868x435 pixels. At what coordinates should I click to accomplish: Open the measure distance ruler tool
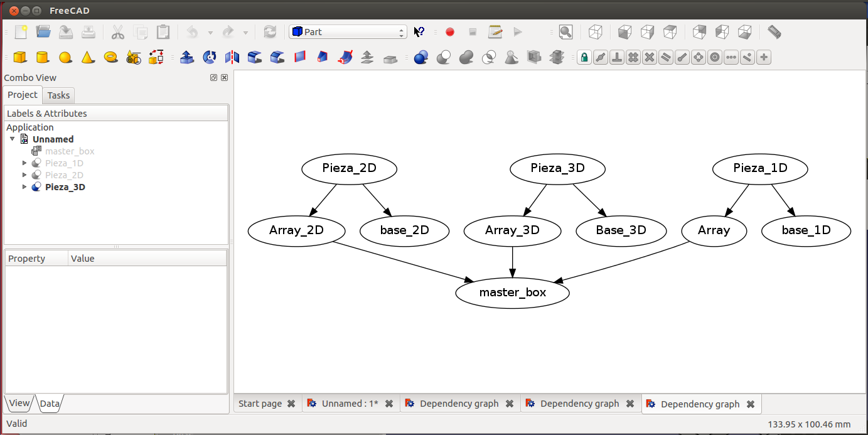coord(774,32)
